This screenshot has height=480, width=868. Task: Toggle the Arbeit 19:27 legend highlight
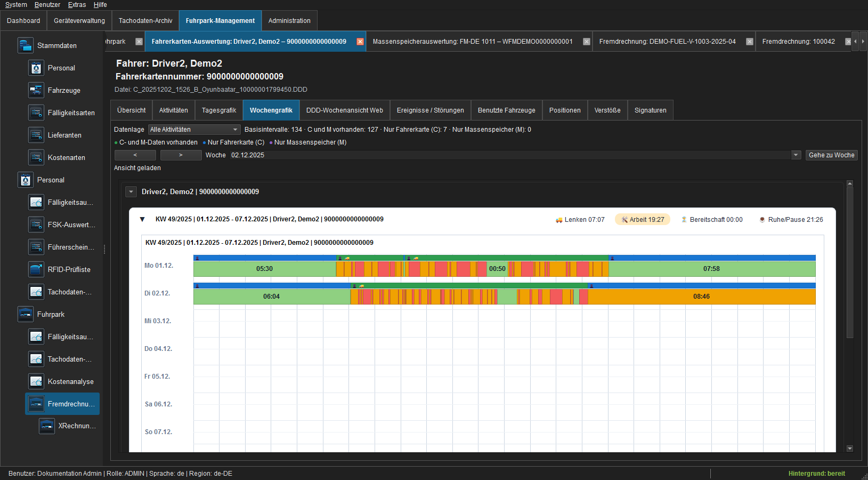pyautogui.click(x=643, y=220)
